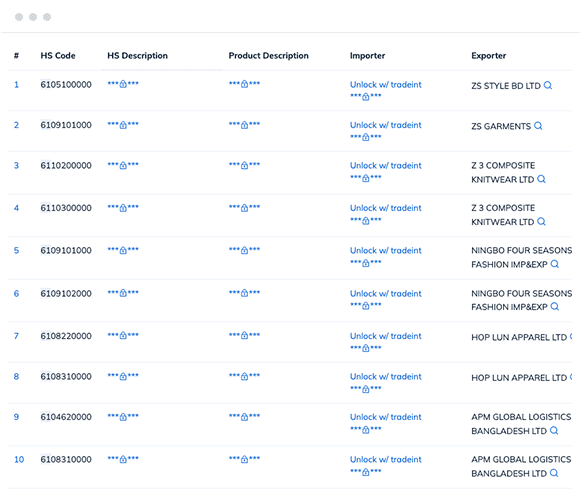580x500 pixels.
Task: Select HS code 6109102000
Action: [x=66, y=293]
